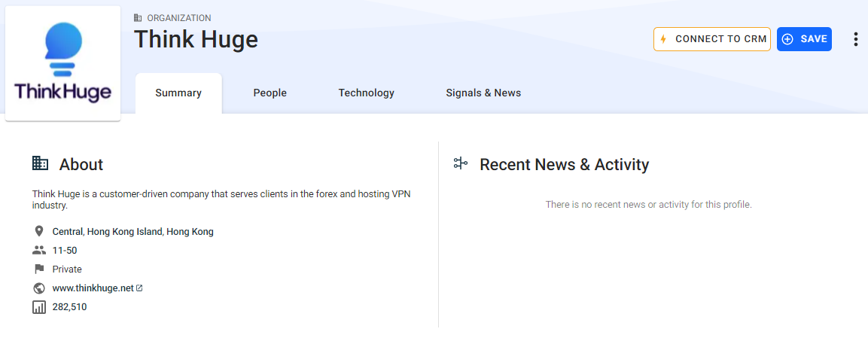Click the external link icon after thinkhuge.net

tap(139, 288)
